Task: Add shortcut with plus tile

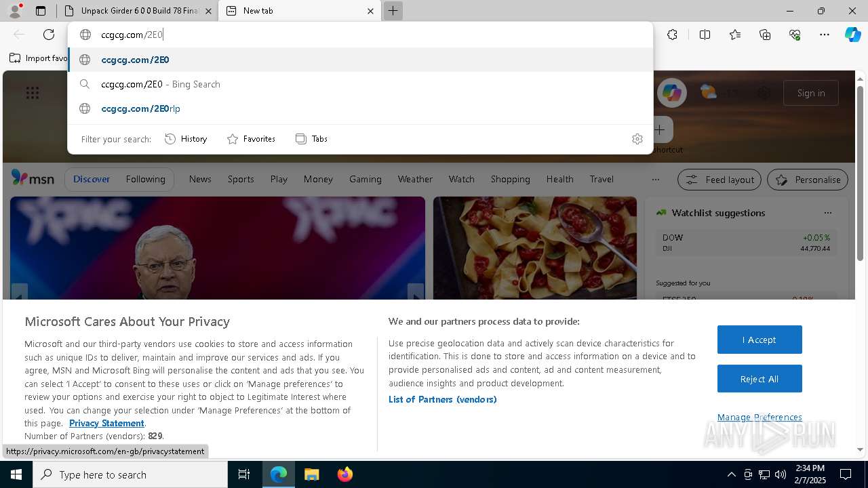Action: pos(659,129)
